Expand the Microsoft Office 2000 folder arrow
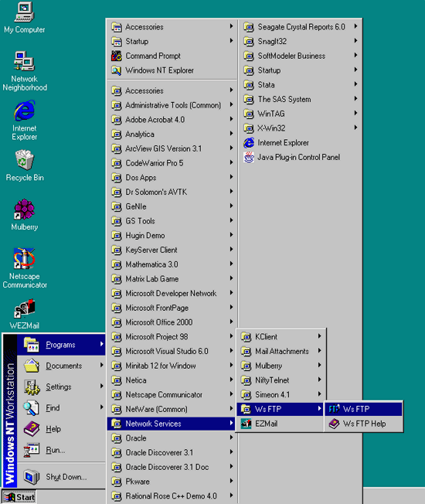 pos(231,322)
